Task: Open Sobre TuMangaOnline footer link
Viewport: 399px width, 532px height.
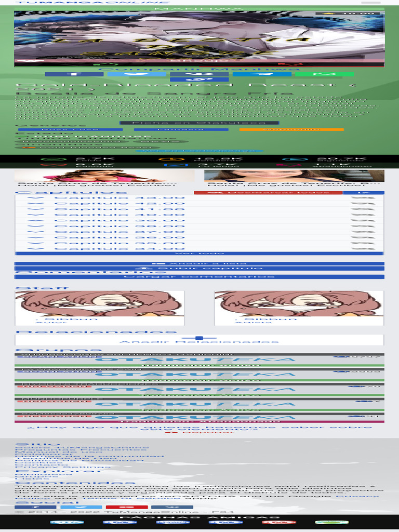Action: tap(82, 448)
